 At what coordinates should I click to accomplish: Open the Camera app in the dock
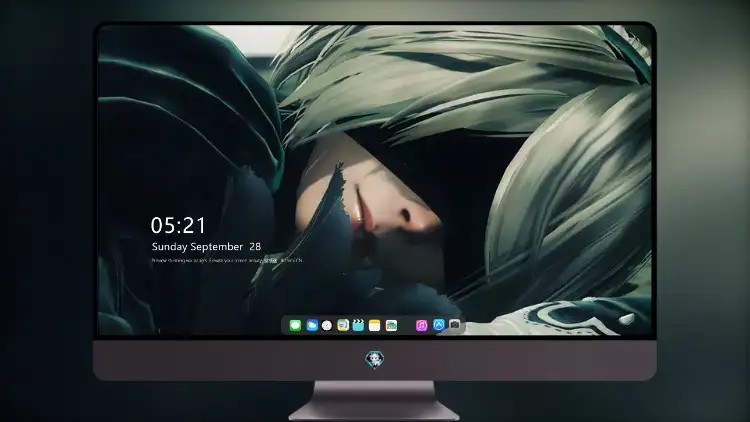click(x=455, y=325)
